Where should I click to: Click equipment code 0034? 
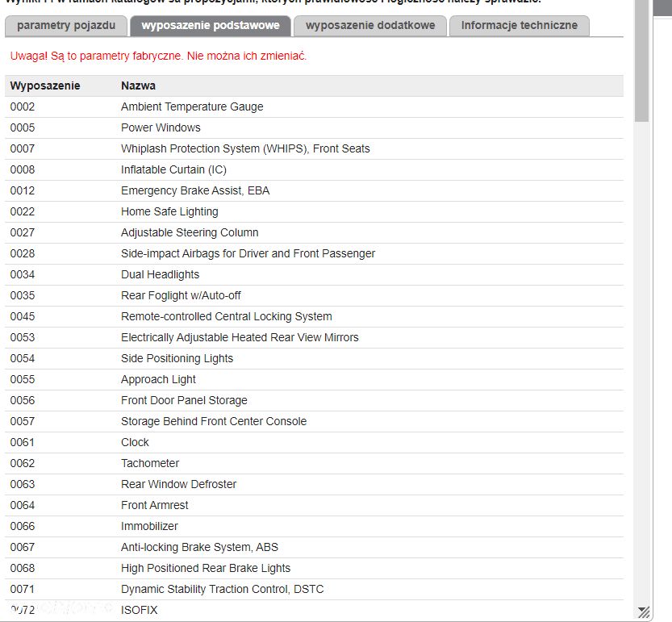23,275
